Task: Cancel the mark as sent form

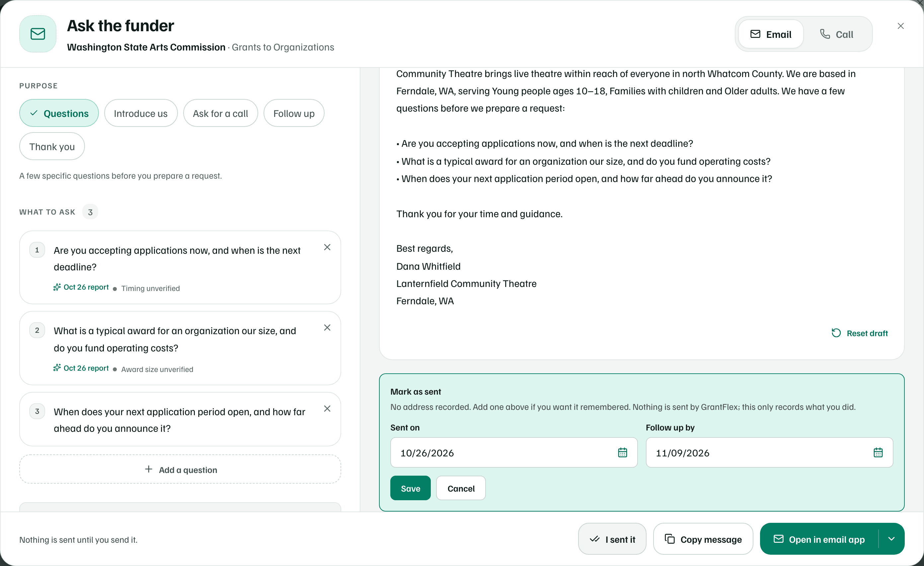Action: pyautogui.click(x=461, y=488)
